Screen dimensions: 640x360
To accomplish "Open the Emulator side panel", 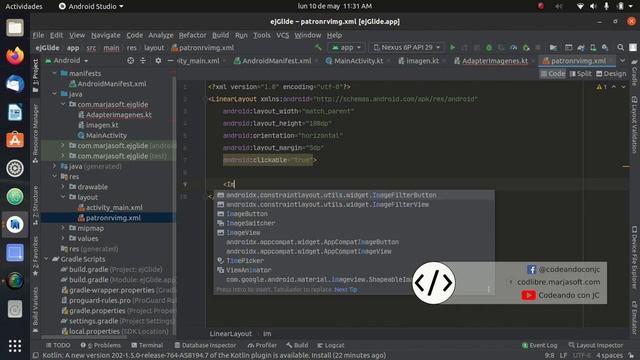I will [x=634, y=318].
